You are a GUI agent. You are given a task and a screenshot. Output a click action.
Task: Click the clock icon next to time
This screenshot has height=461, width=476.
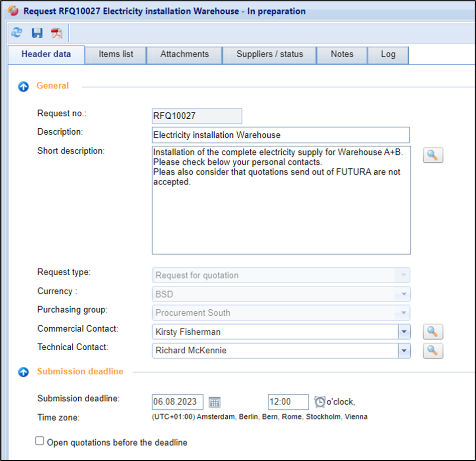pos(320,402)
